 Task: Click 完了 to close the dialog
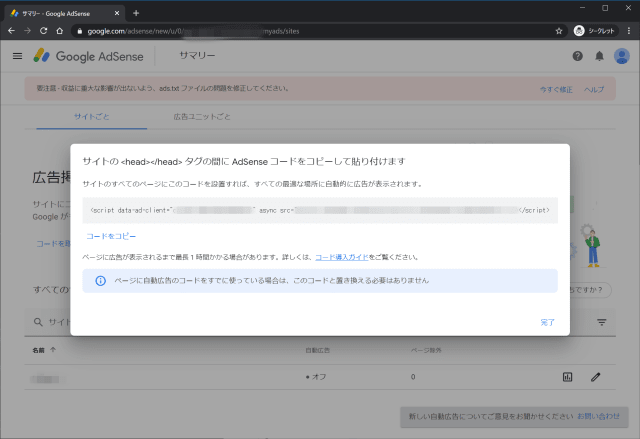[547, 322]
